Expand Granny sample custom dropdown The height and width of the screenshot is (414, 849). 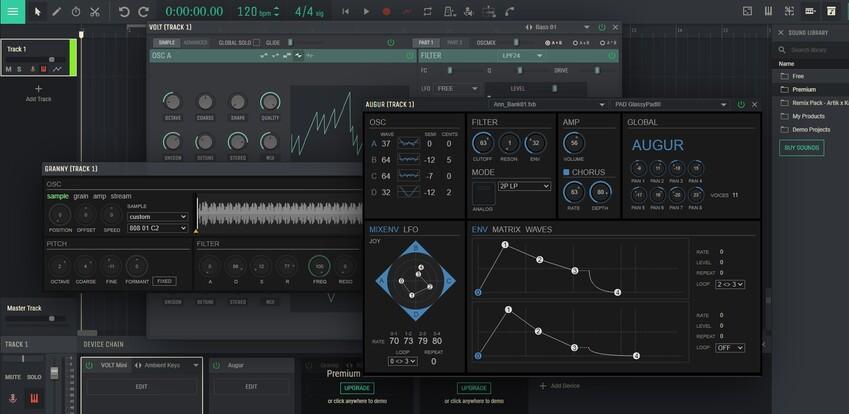point(157,216)
